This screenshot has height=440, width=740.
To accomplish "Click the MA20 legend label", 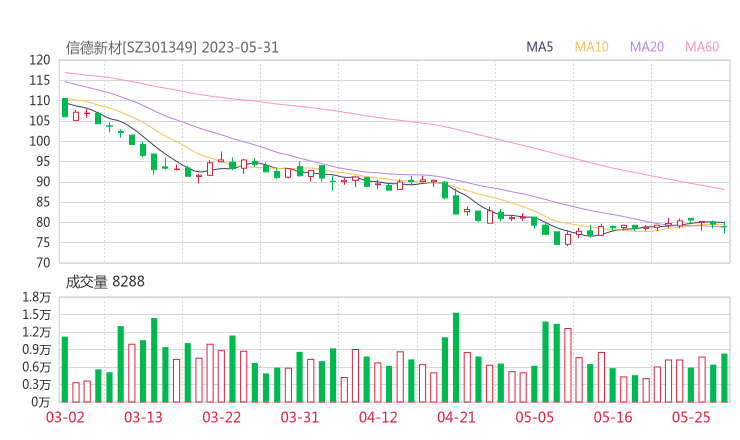I will point(647,47).
